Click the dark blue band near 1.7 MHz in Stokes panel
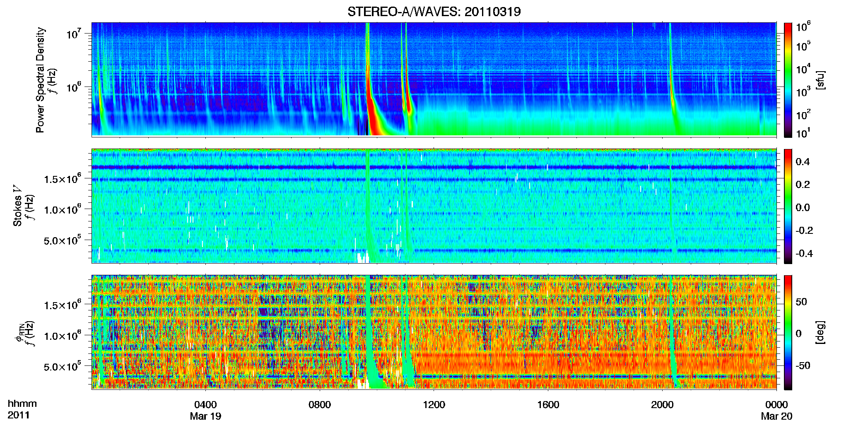Viewport: 868px width, 447px height. click(434, 167)
